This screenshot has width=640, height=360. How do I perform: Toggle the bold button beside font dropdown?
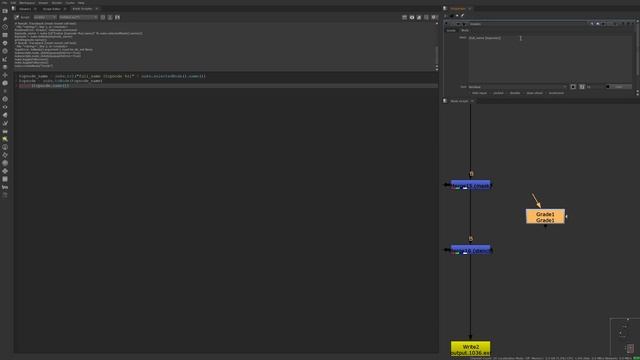(573, 87)
